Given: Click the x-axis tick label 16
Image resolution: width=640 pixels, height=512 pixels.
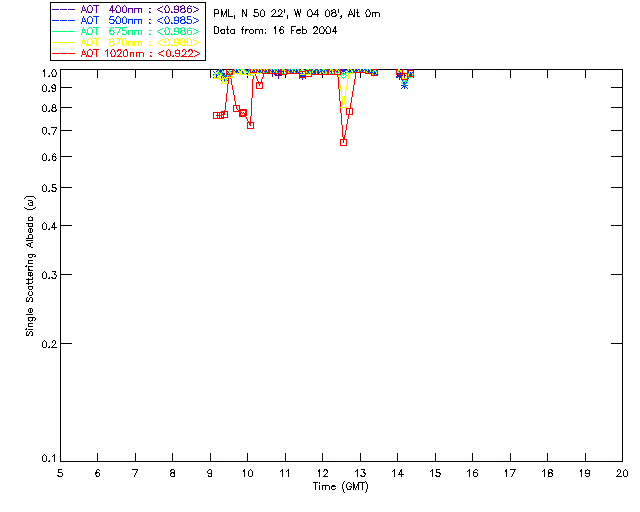Looking at the screenshot, I should [473, 474].
